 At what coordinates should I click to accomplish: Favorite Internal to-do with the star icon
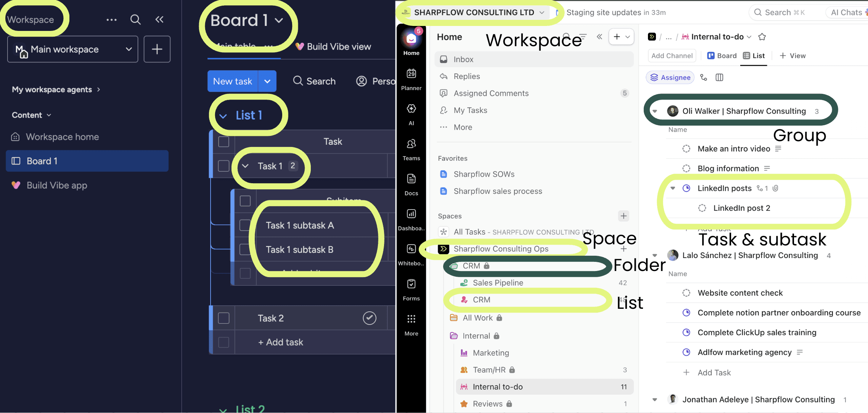762,37
